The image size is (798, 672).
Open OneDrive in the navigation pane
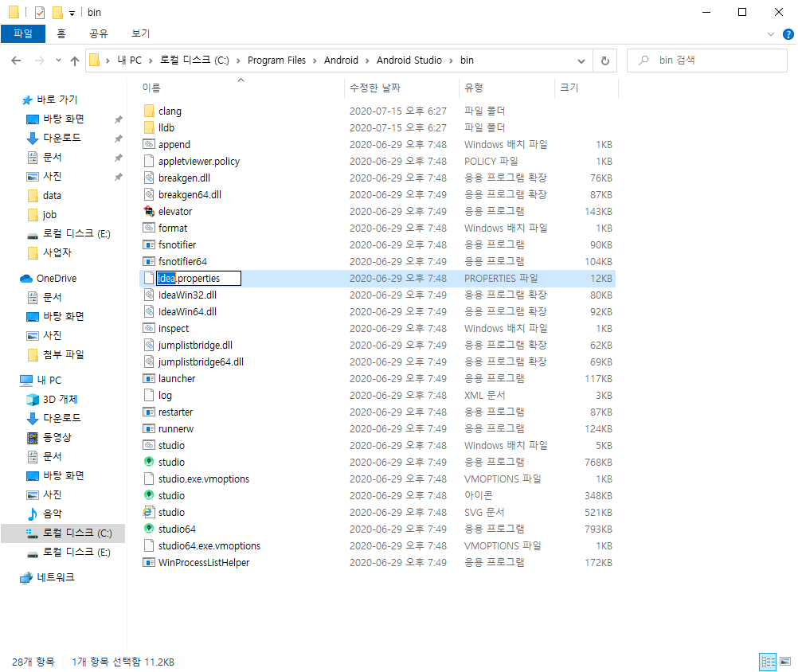coord(56,278)
